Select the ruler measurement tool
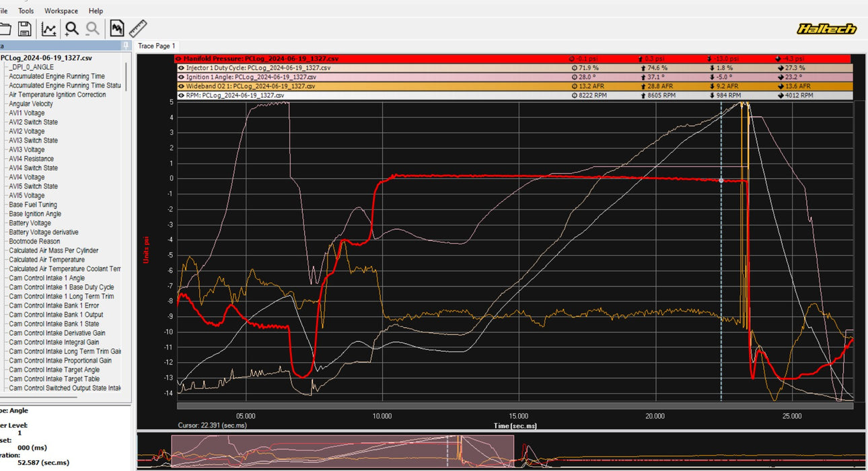Image resolution: width=868 pixels, height=471 pixels. (x=138, y=28)
